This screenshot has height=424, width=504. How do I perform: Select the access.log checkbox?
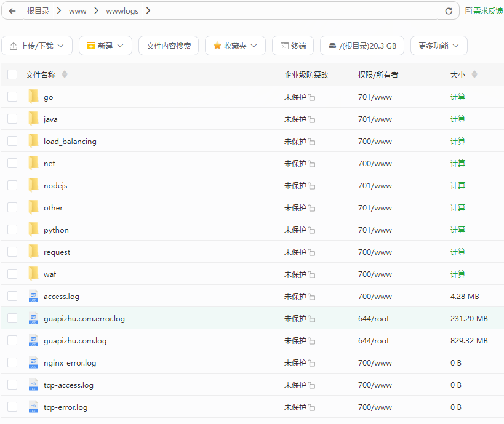click(x=12, y=296)
